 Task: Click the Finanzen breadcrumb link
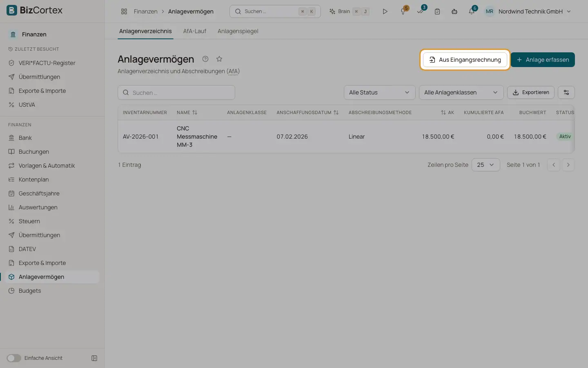pyautogui.click(x=146, y=11)
